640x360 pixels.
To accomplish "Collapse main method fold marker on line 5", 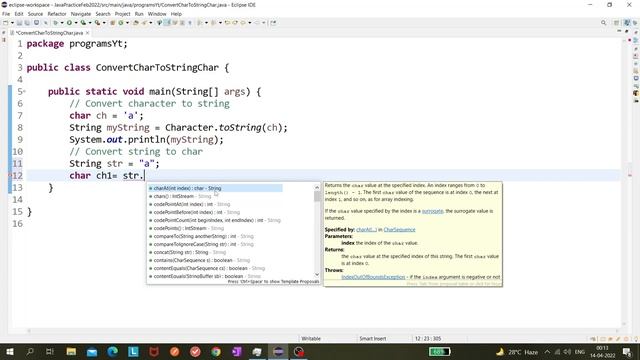I will point(24,91).
